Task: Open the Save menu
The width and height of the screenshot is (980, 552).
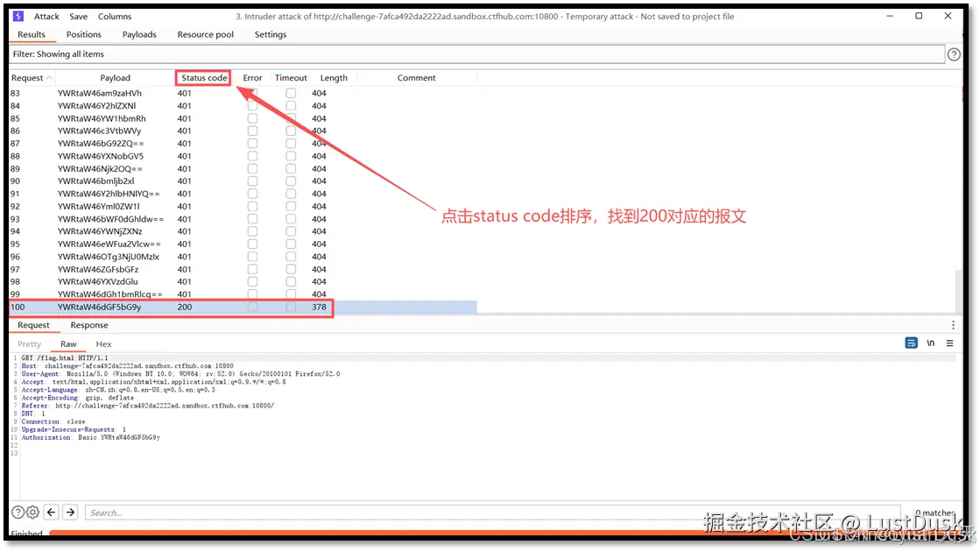Action: pos(78,17)
